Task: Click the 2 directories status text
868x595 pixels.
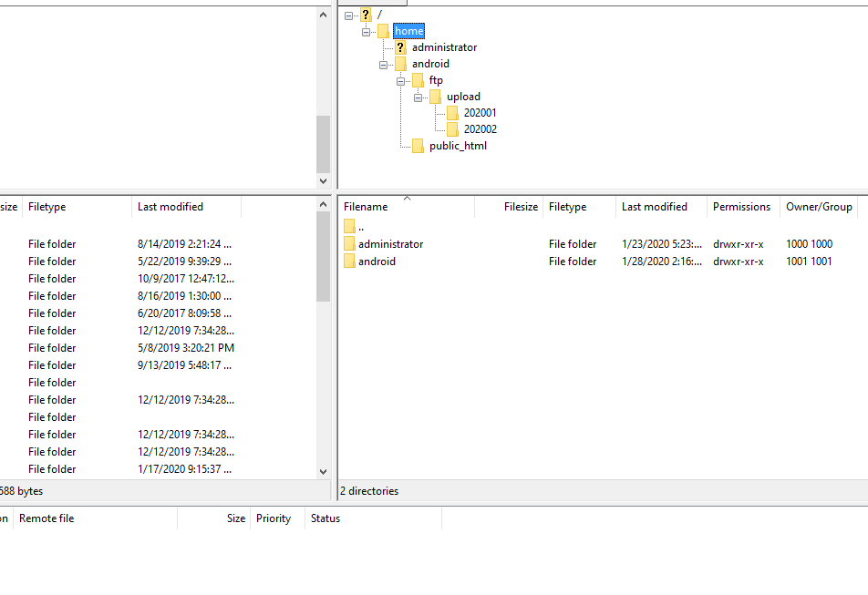Action: pyautogui.click(x=369, y=491)
